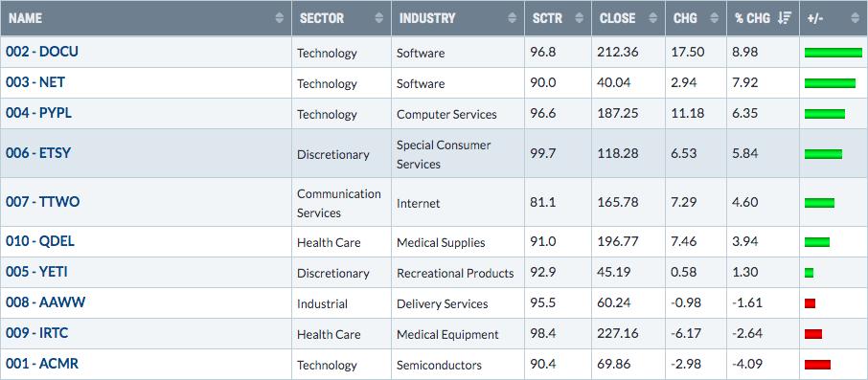Click the SECTOR column sort arrows
The width and height of the screenshot is (868, 380).
pyautogui.click(x=378, y=18)
